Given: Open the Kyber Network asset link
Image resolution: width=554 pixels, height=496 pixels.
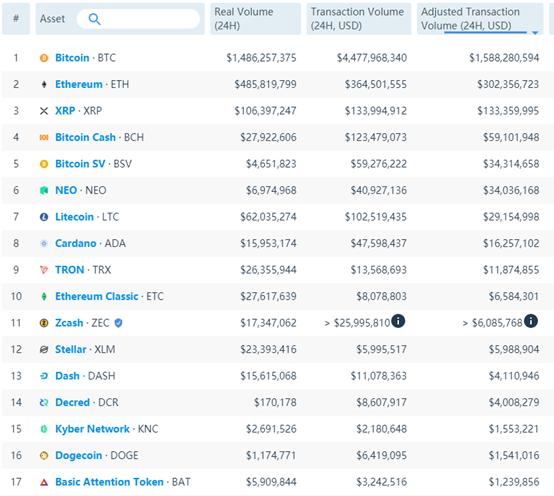Looking at the screenshot, I should click(93, 429).
